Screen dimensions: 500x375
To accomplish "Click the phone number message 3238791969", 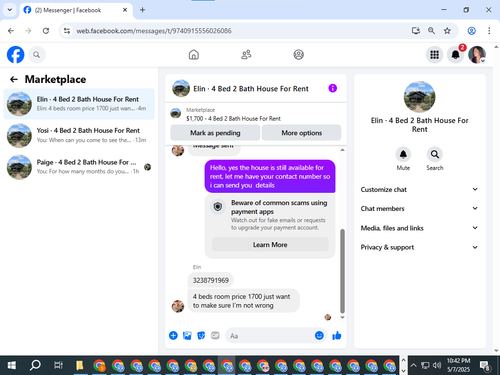I will tap(211, 280).
